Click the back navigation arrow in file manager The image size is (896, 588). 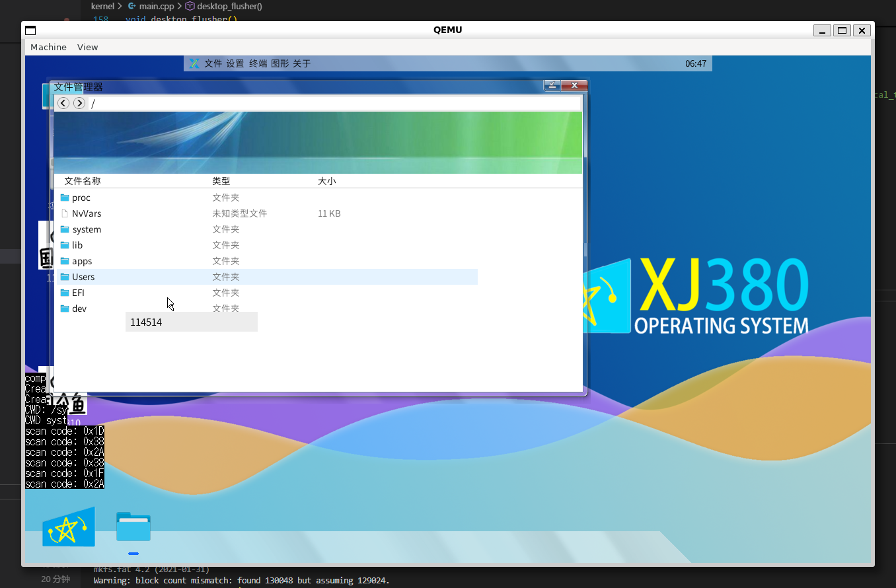pos(63,103)
